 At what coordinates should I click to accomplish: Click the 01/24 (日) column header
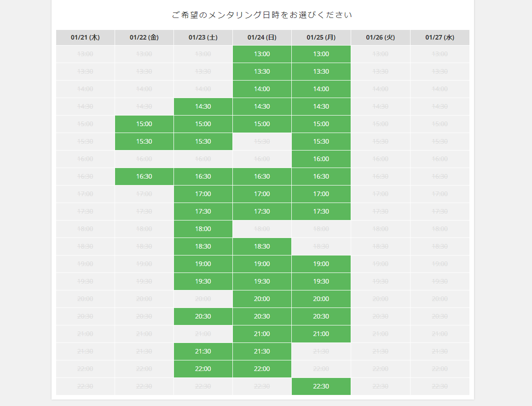(x=262, y=37)
